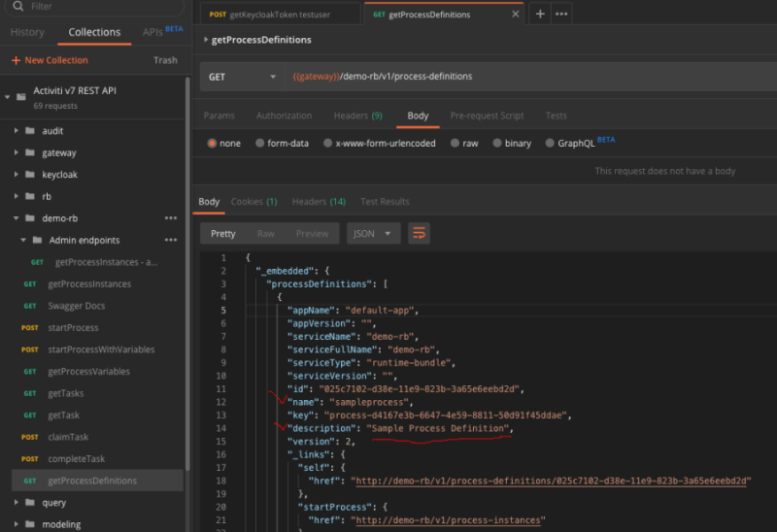Open the JSON format dropdown
The image size is (777, 532).
point(375,233)
